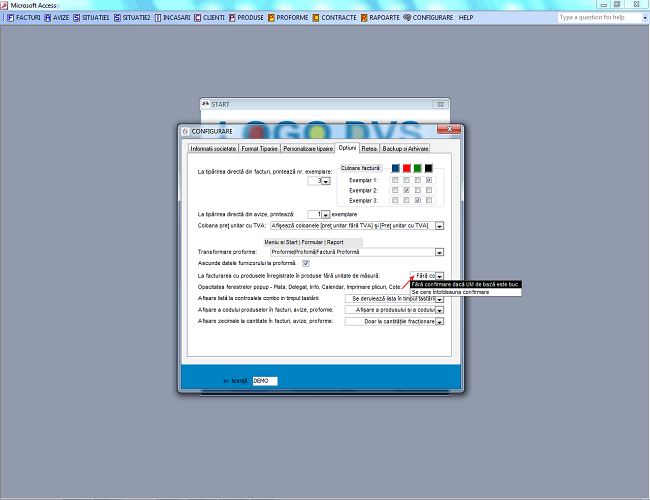
Task: Click the Microsoft Access title bar icon
Action: coord(4,5)
